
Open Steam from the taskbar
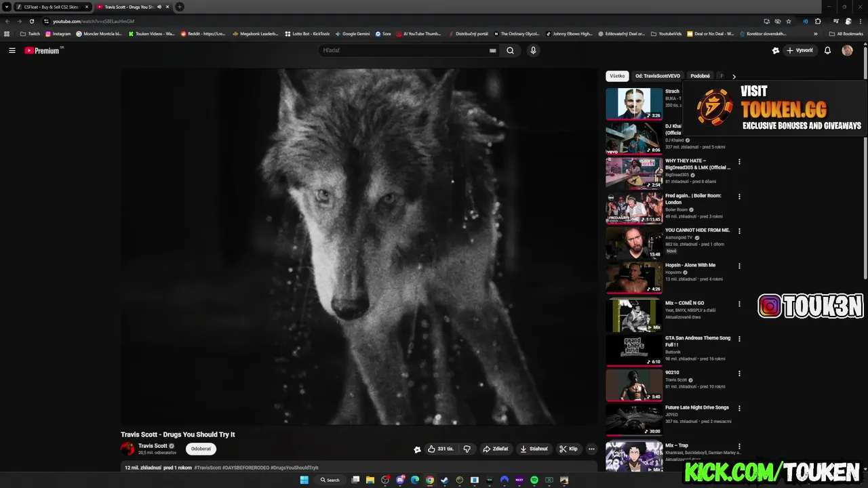coord(445,480)
